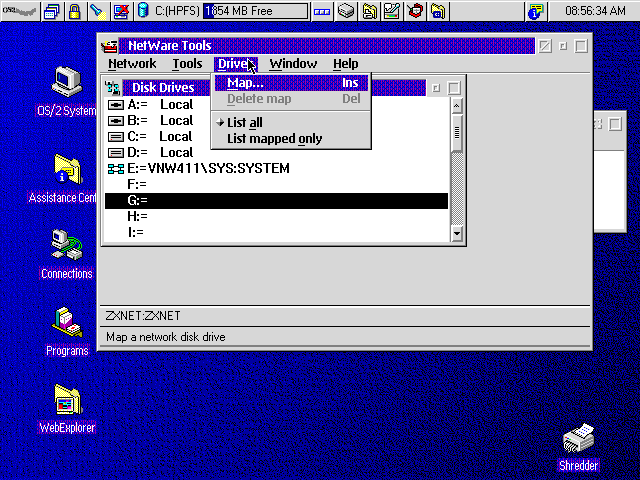Open the drive object icon in WarpCenter
The image size is (640, 480).
point(346,11)
